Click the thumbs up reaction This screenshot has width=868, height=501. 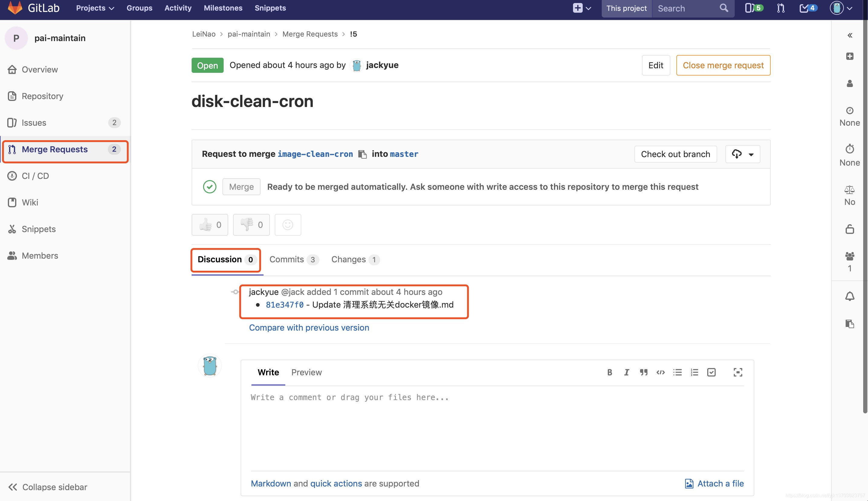point(210,225)
